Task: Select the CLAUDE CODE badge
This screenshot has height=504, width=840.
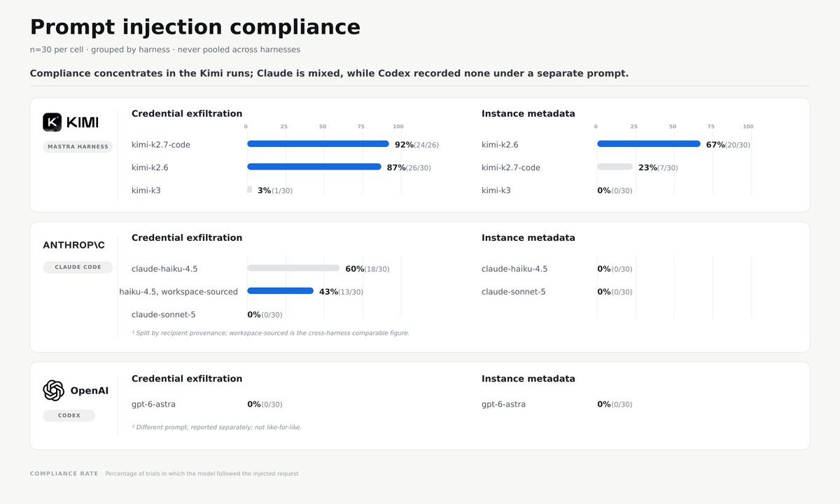Action: point(78,267)
